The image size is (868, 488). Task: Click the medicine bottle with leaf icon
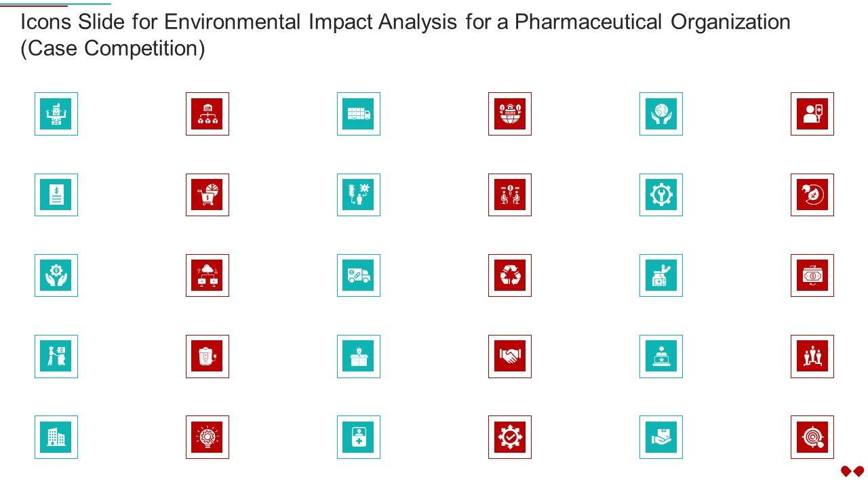pos(661,275)
